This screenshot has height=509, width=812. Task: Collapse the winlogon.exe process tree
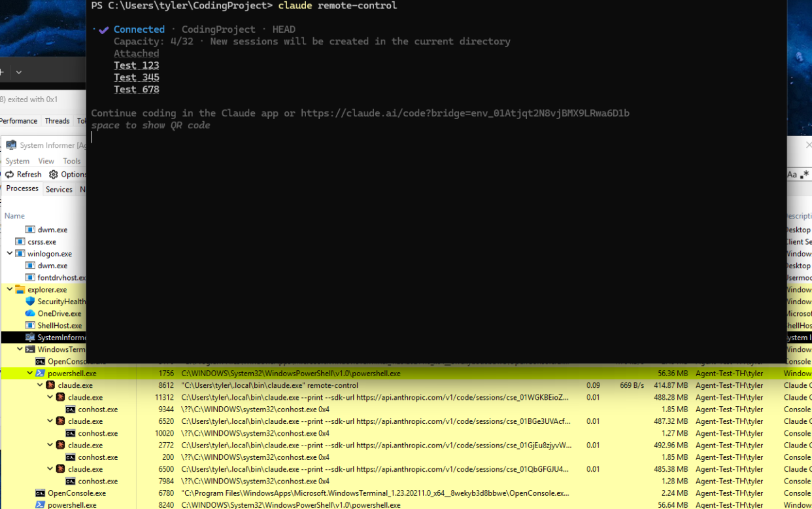[10, 254]
